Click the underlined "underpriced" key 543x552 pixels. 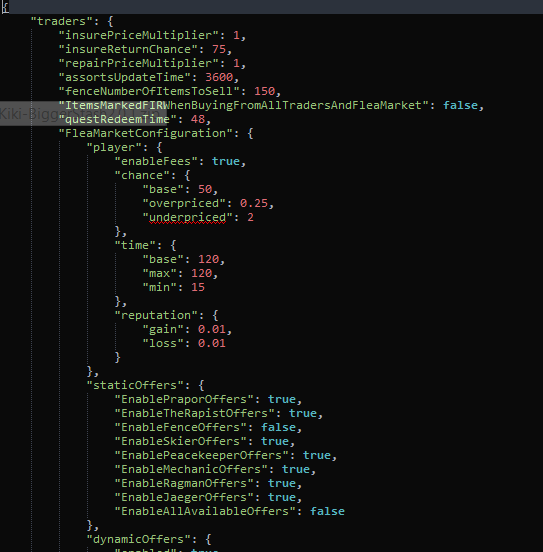[x=187, y=217]
